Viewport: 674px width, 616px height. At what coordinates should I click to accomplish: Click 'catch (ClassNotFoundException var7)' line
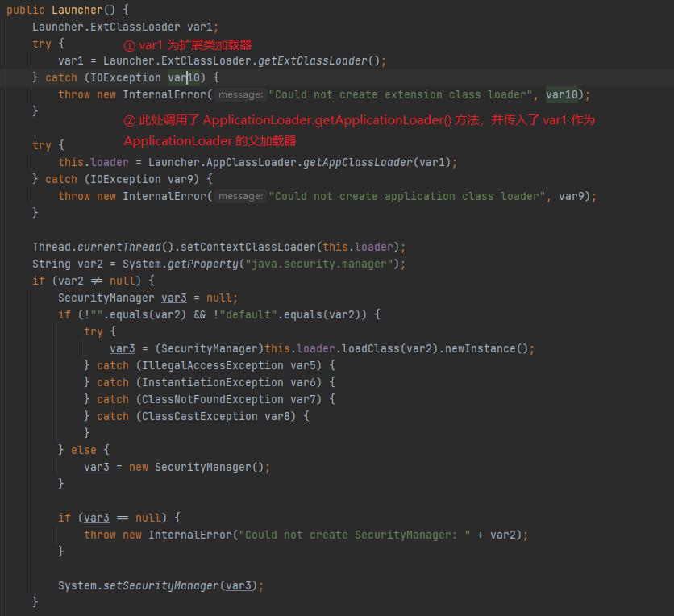tap(210, 399)
